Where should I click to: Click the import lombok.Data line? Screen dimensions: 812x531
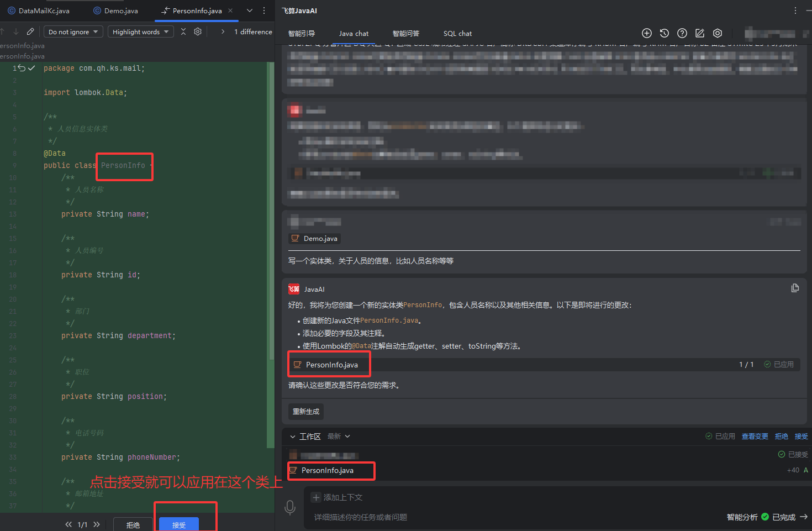85,92
